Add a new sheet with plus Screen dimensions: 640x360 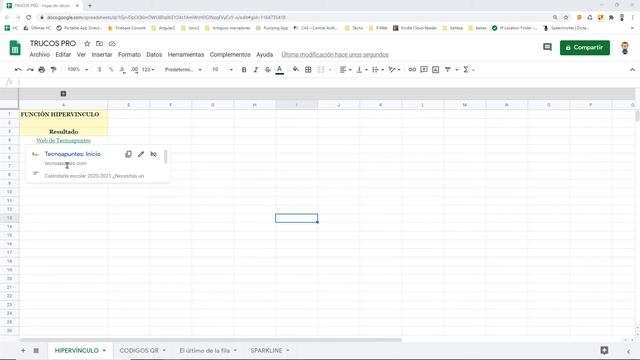(x=23, y=351)
